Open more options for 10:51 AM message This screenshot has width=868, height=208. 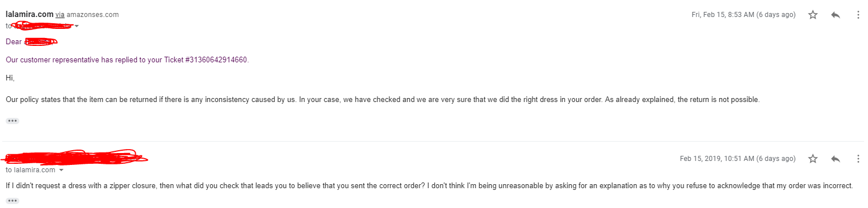point(858,159)
